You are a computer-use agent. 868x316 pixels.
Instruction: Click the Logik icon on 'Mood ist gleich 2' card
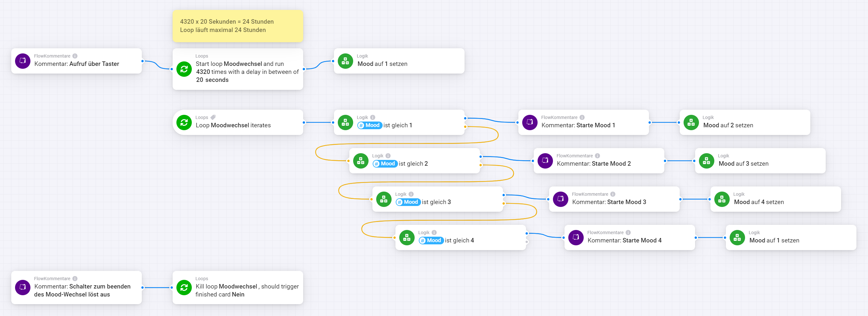coord(361,161)
